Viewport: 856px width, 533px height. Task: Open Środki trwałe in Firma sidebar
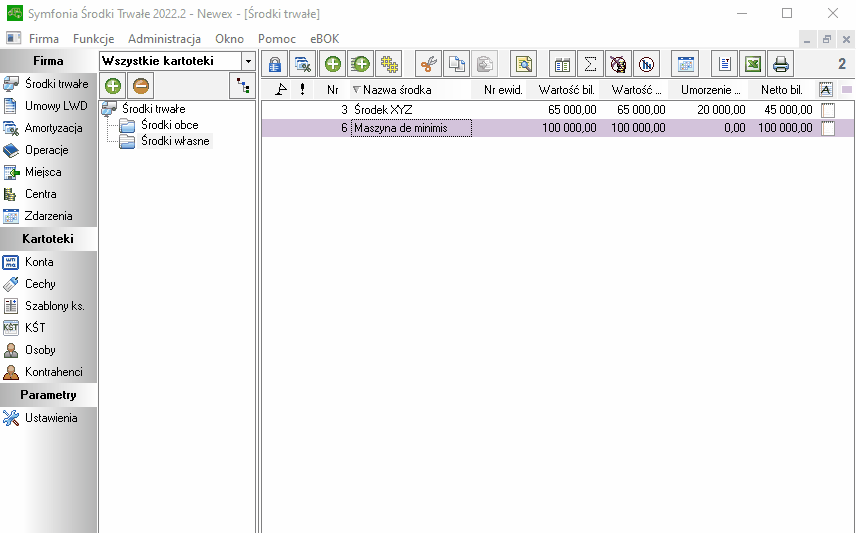pos(48,84)
